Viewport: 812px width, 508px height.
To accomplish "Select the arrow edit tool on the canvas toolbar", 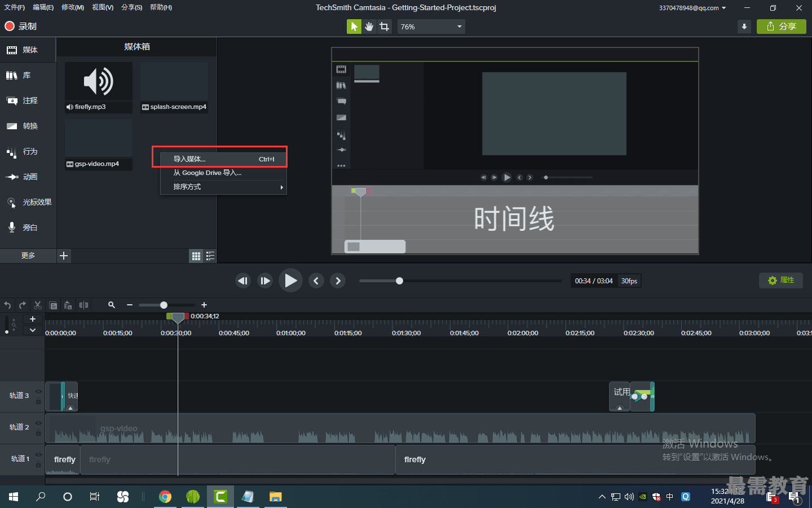I will (354, 27).
